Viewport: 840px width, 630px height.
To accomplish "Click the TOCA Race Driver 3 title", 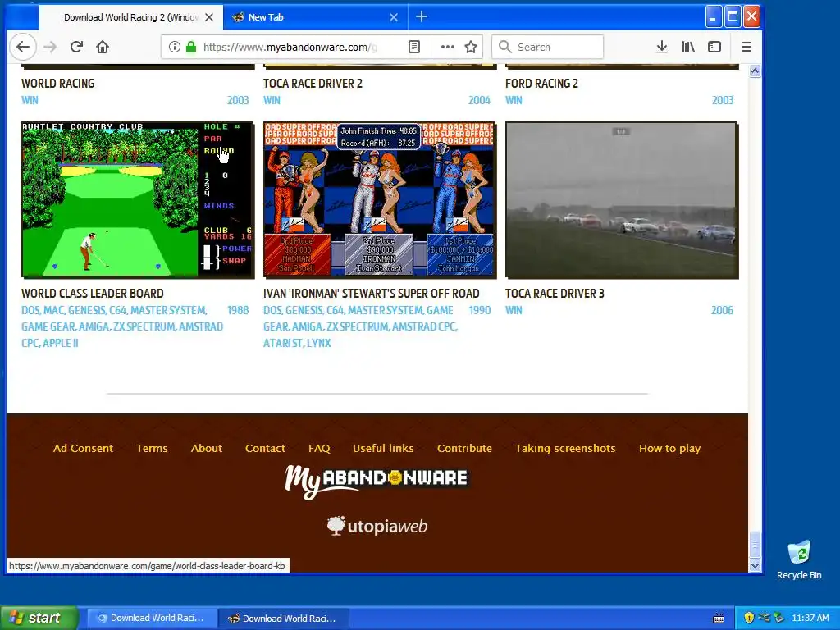I will click(555, 294).
